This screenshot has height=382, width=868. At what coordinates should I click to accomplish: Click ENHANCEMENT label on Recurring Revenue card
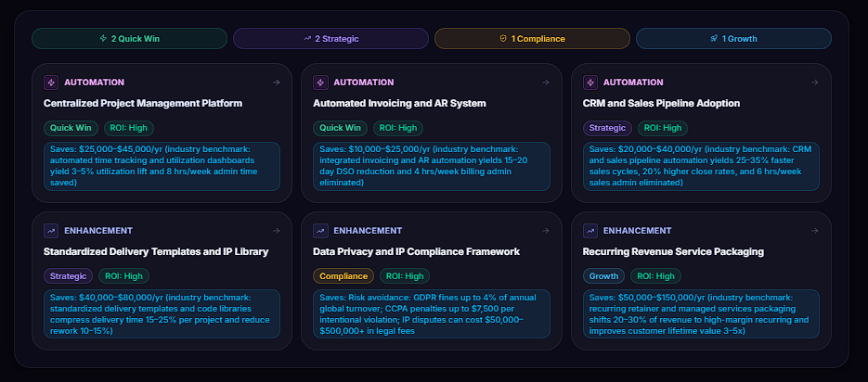638,231
